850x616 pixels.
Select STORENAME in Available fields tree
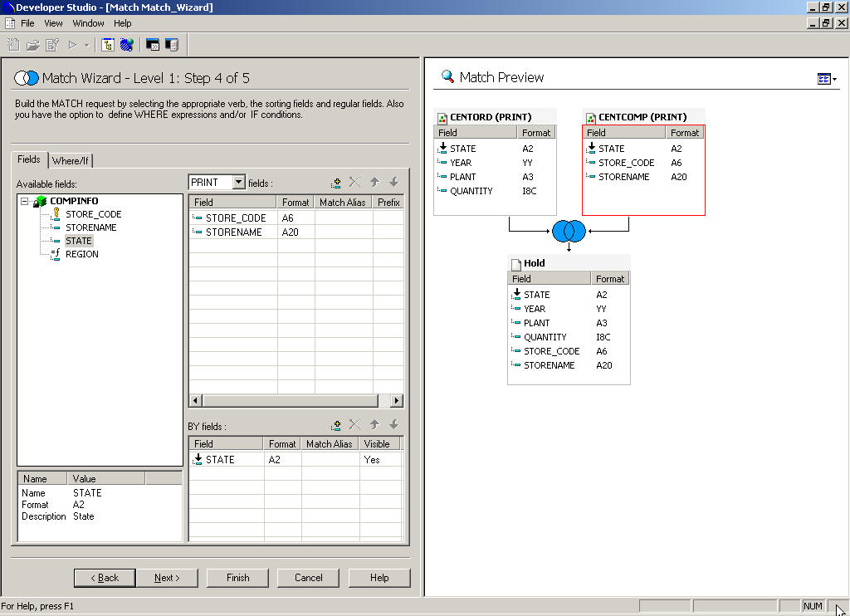91,227
